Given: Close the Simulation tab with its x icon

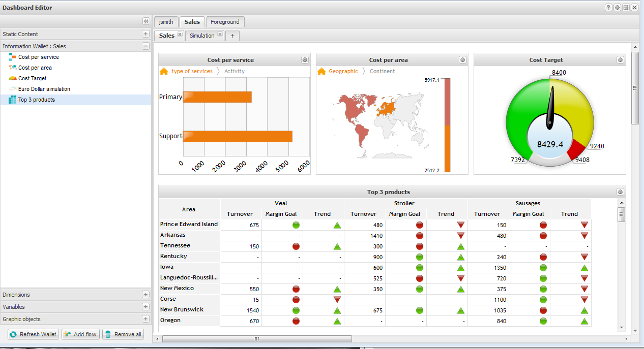Looking at the screenshot, I should (220, 35).
